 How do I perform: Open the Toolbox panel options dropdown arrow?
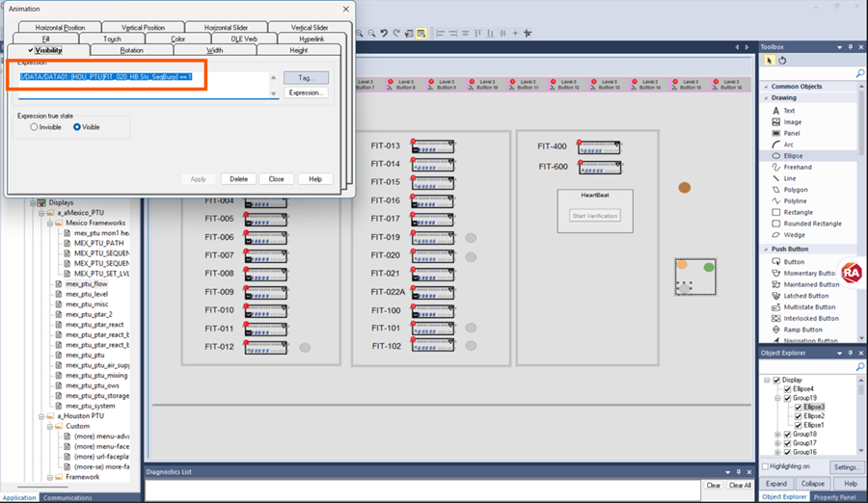(x=840, y=47)
